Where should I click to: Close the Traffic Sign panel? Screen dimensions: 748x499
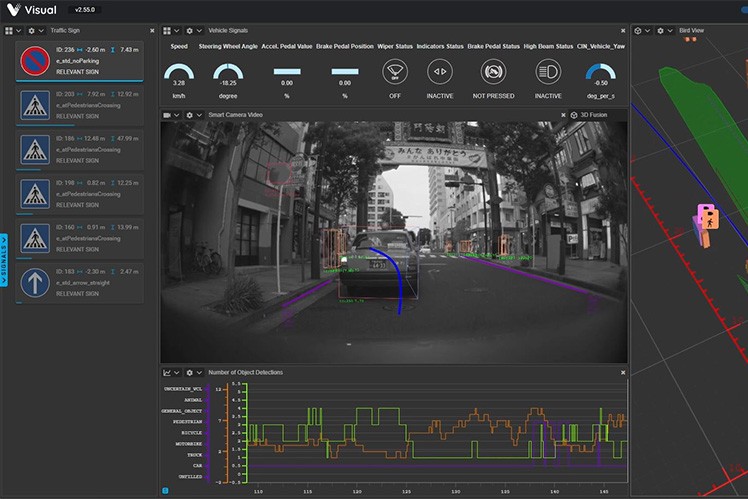pos(152,31)
